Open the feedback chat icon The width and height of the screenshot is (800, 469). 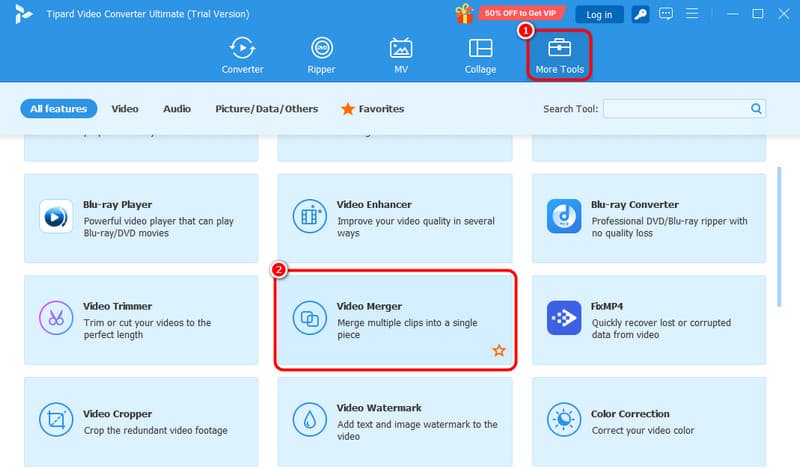pyautogui.click(x=666, y=14)
